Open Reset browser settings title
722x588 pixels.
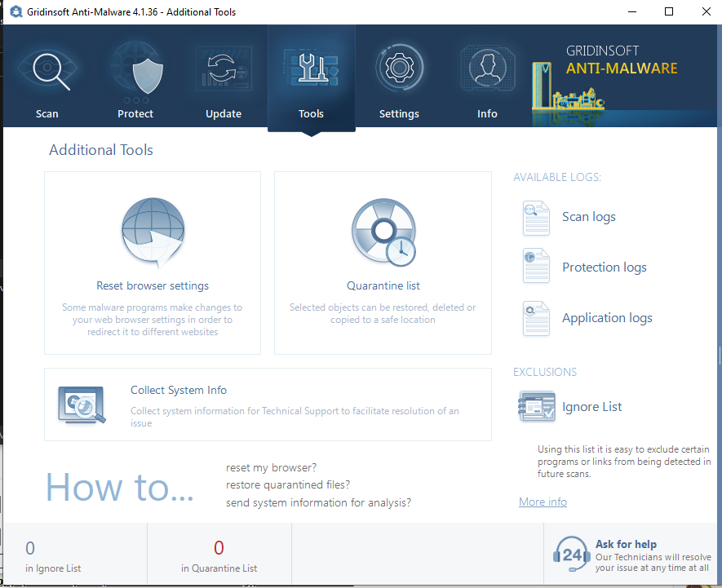[153, 286]
